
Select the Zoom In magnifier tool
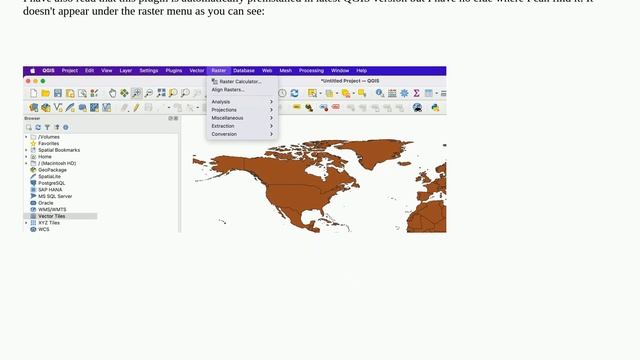(x=136, y=93)
